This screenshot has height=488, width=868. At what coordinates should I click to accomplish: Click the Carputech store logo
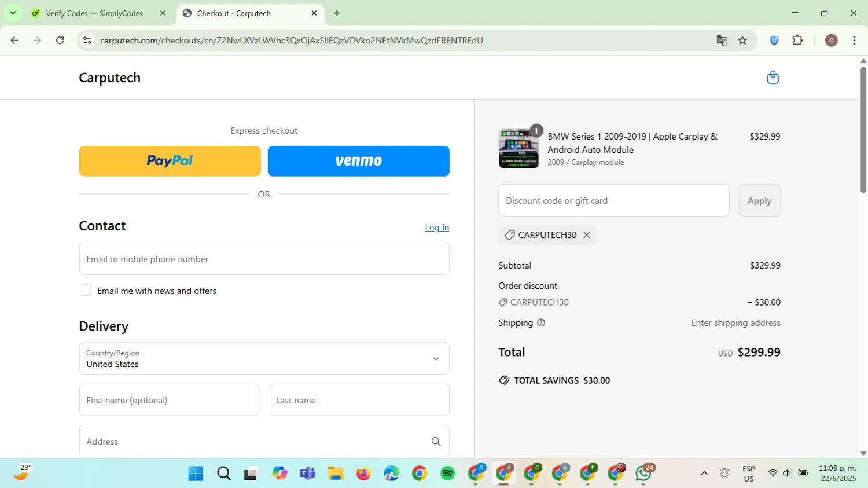[109, 78]
